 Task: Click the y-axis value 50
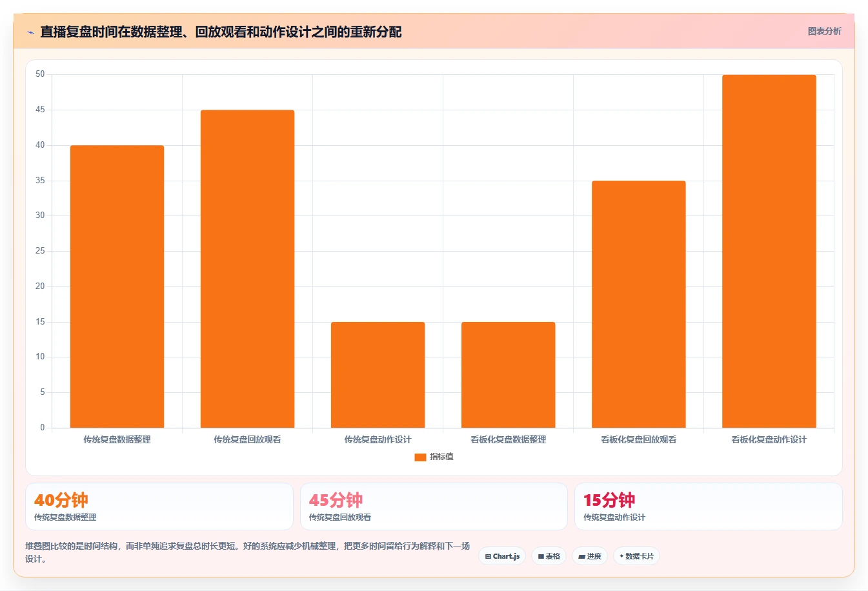tap(40, 74)
